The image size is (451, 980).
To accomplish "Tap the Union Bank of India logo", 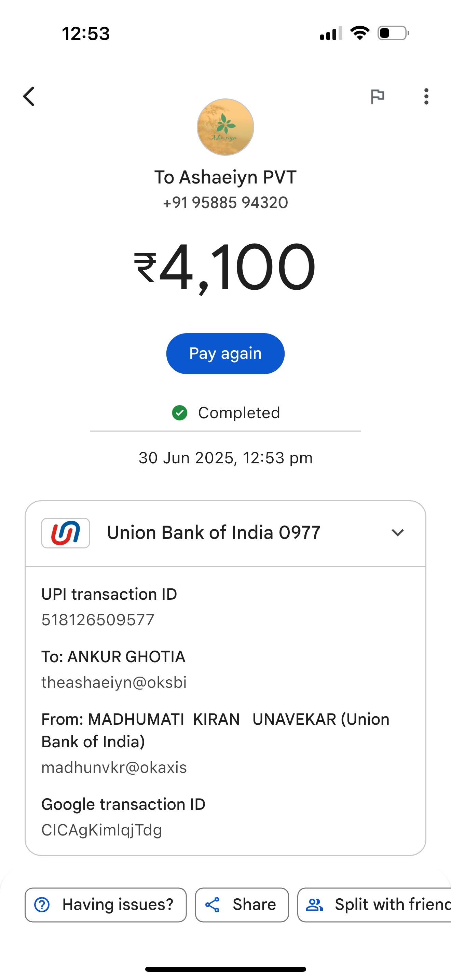I will point(65,533).
